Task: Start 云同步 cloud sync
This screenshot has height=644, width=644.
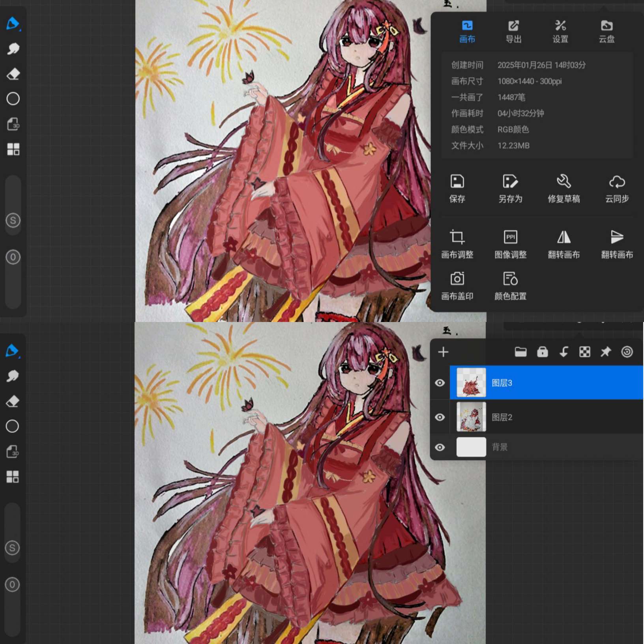Action: coord(617,182)
